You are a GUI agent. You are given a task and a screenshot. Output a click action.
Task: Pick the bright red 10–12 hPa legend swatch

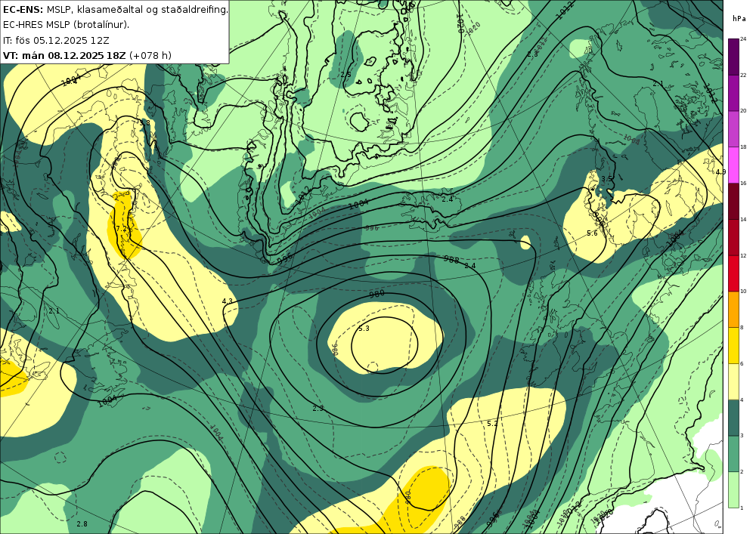tap(733, 273)
